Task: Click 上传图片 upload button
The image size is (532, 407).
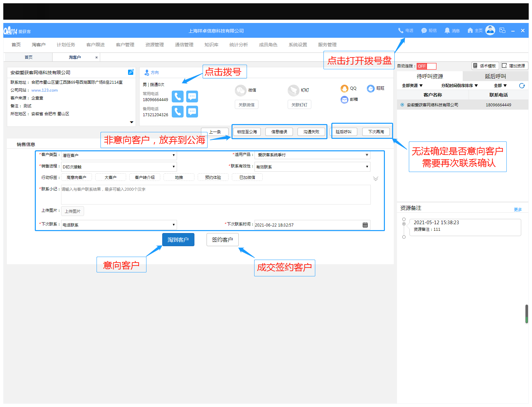Action: (73, 211)
